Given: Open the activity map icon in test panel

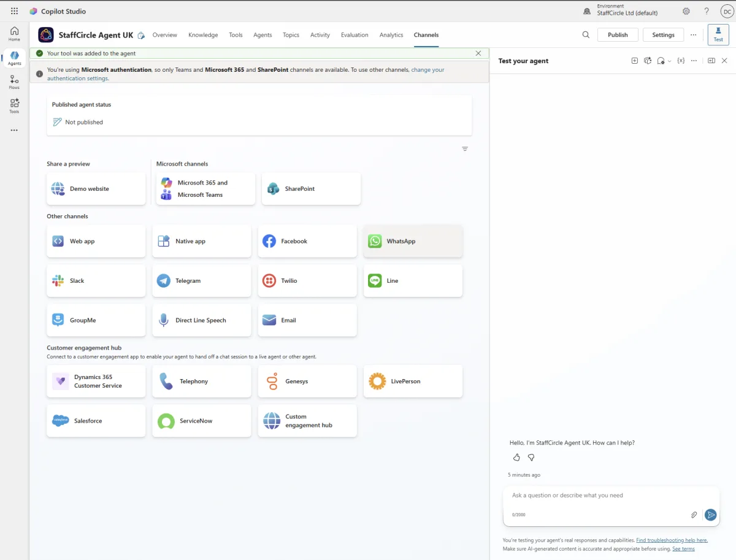Looking at the screenshot, I should (x=648, y=61).
